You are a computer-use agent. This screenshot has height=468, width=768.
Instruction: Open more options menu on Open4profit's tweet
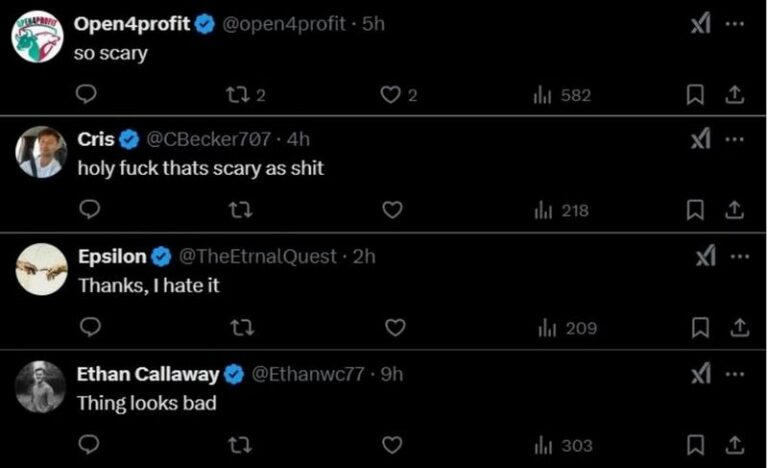tap(735, 25)
